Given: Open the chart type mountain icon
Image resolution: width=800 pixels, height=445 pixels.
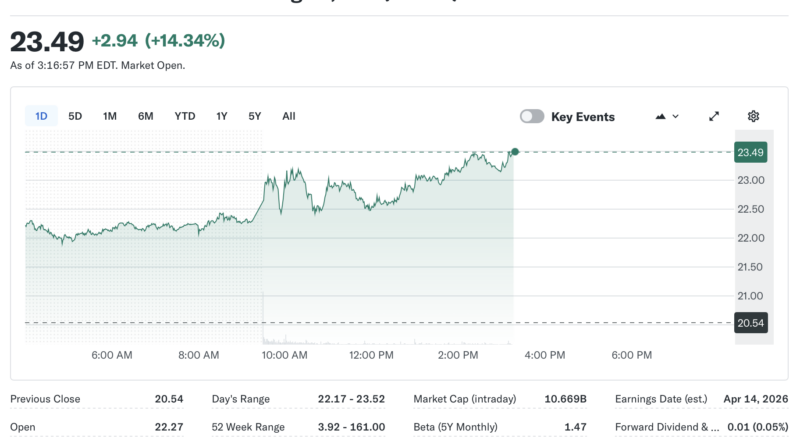Looking at the screenshot, I should pos(661,116).
